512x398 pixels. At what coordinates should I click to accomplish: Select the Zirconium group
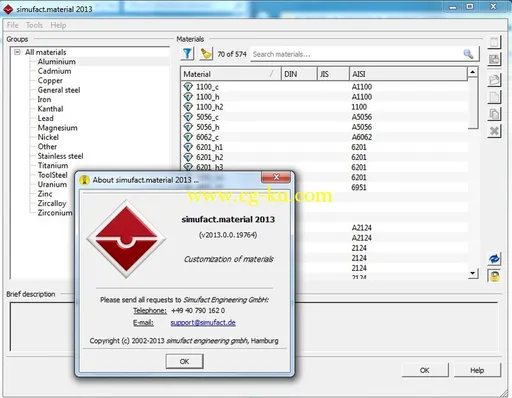(55, 213)
